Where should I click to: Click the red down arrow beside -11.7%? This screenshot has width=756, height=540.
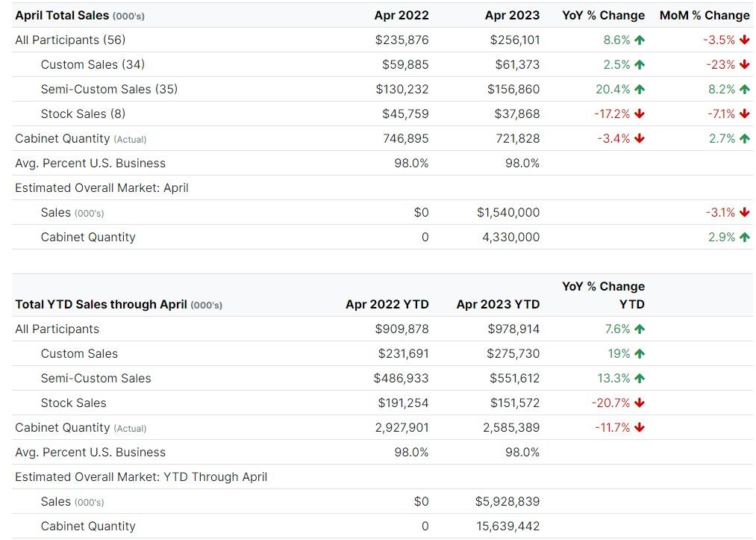click(640, 428)
